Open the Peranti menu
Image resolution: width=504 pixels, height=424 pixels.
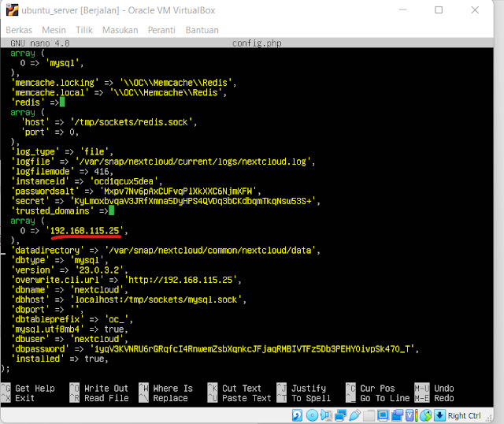coord(161,30)
